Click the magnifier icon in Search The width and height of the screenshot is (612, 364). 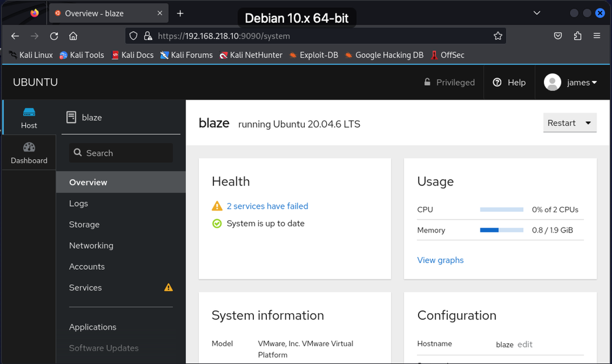[78, 152]
